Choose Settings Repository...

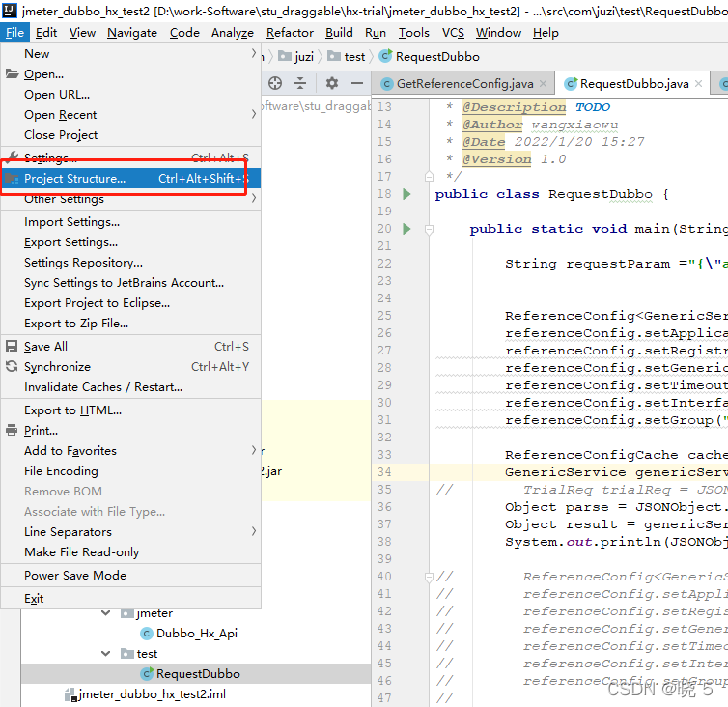click(131, 263)
